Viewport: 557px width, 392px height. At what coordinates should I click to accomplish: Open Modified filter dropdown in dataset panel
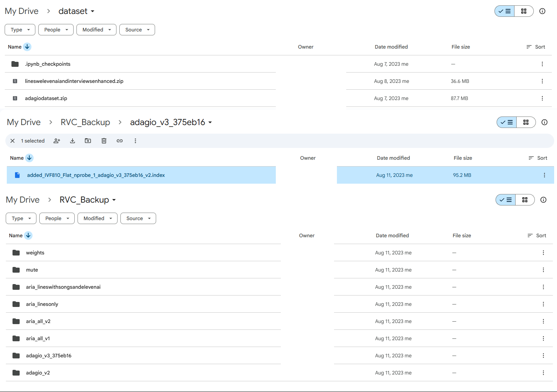pyautogui.click(x=96, y=30)
